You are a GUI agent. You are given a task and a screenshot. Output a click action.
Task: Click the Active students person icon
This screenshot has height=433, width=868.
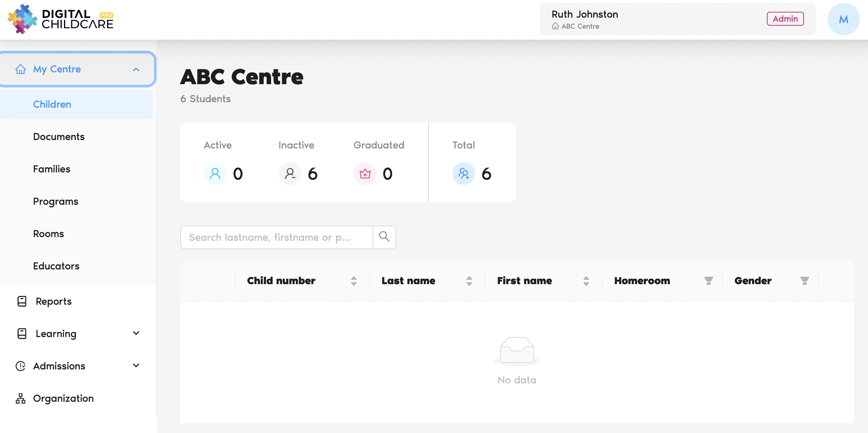pos(215,173)
